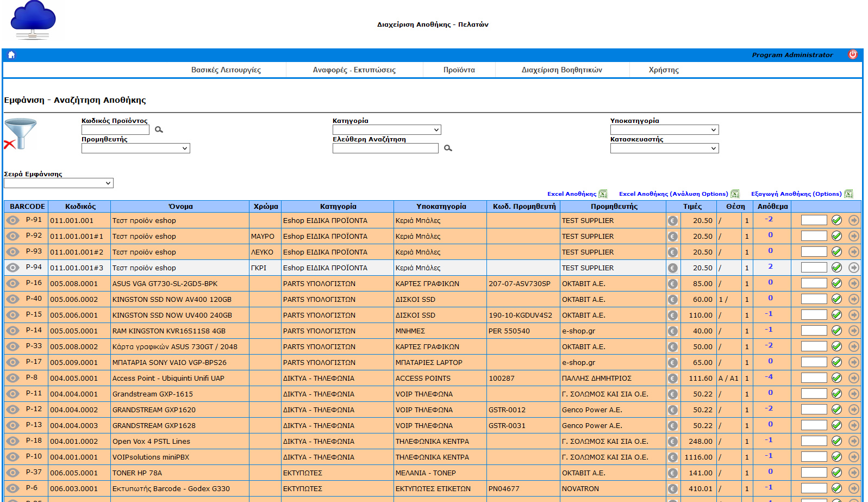Confirm stock with green check in row P-91
This screenshot has height=502, width=868.
(x=836, y=220)
